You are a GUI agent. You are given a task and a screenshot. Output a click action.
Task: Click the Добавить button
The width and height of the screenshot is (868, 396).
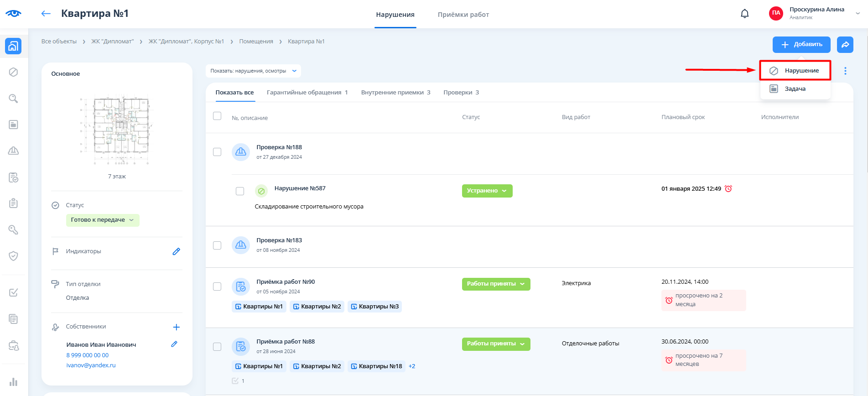(x=801, y=45)
